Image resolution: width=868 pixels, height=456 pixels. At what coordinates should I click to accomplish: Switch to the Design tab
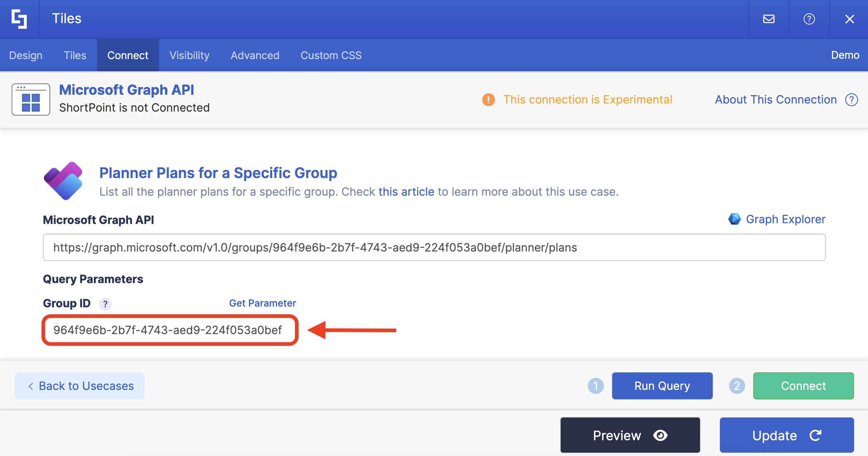(26, 55)
